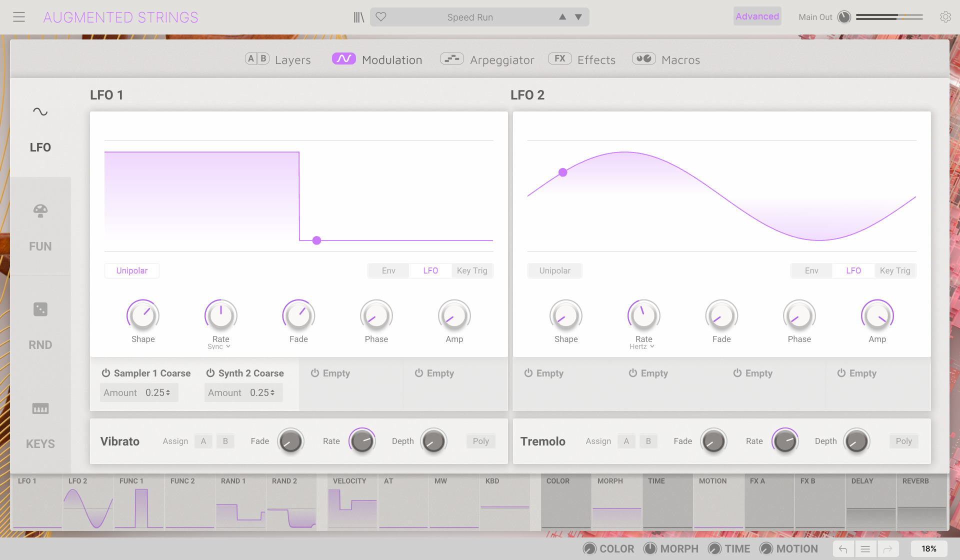Open RAND 1 modulator thumbnail

pyautogui.click(x=241, y=502)
